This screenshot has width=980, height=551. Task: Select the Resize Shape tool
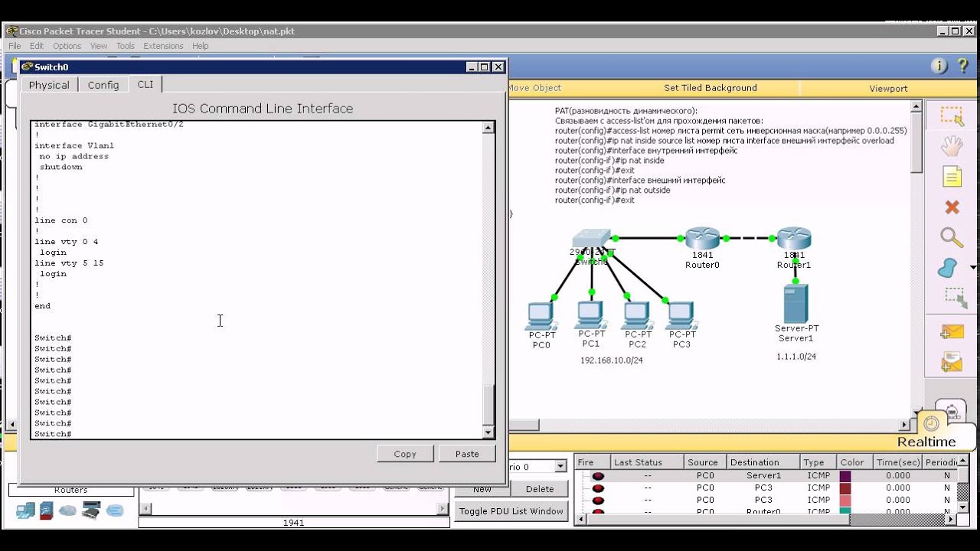pyautogui.click(x=954, y=298)
